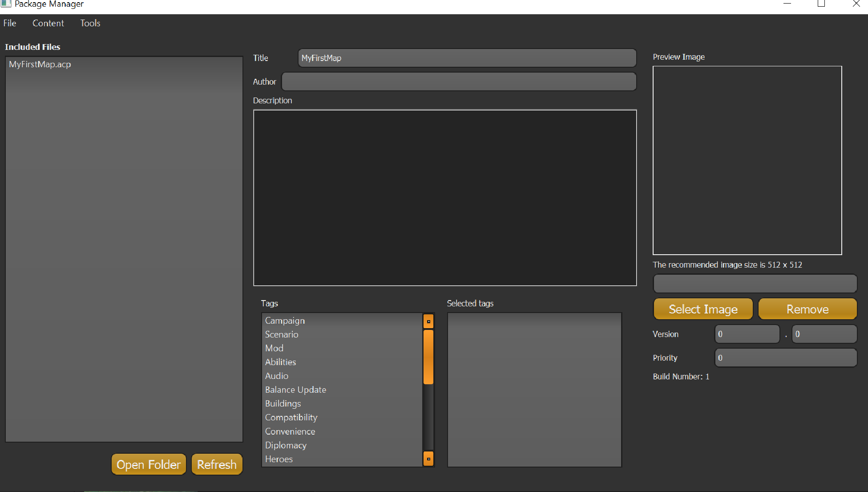
Task: Click the Priority input field
Action: 785,358
